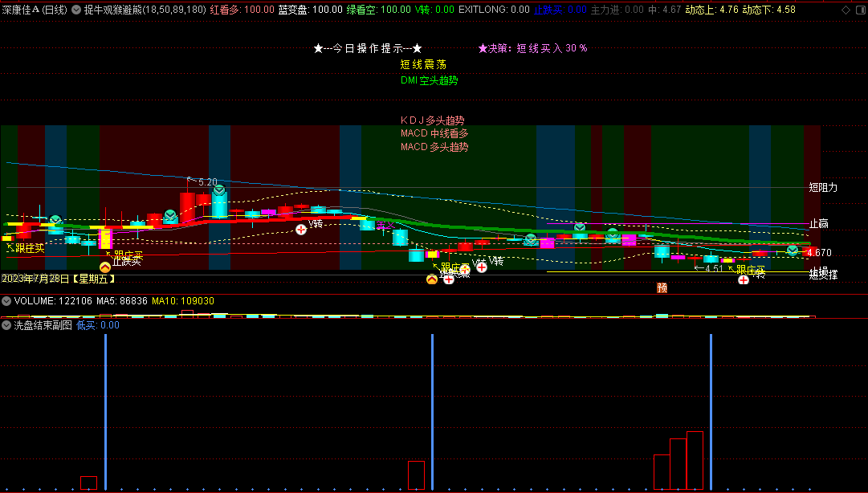
Task: Click the 深康佳A (日线) stock title
Action: point(35,10)
